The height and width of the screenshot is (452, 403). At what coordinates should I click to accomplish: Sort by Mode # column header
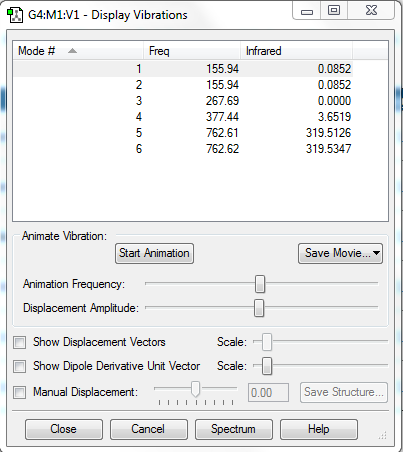78,51
